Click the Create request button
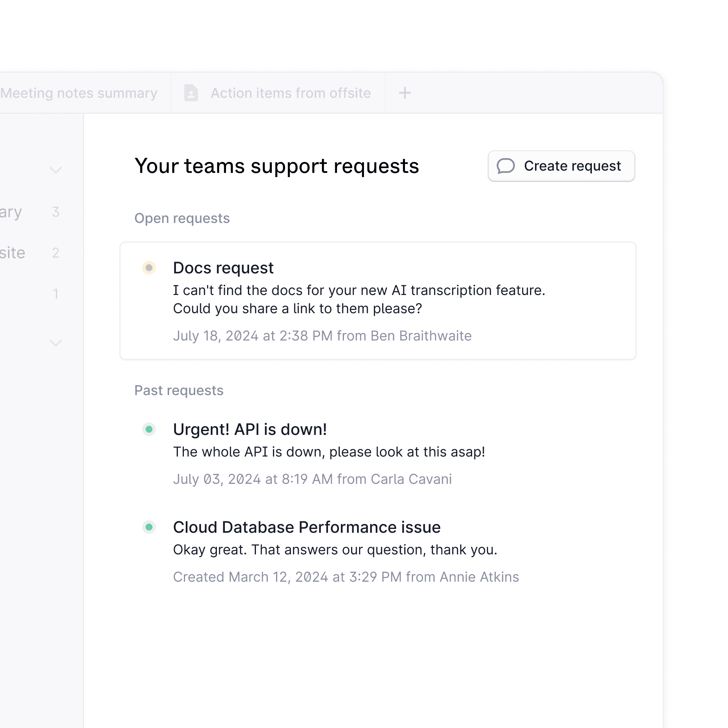The image size is (728, 728). click(x=561, y=166)
